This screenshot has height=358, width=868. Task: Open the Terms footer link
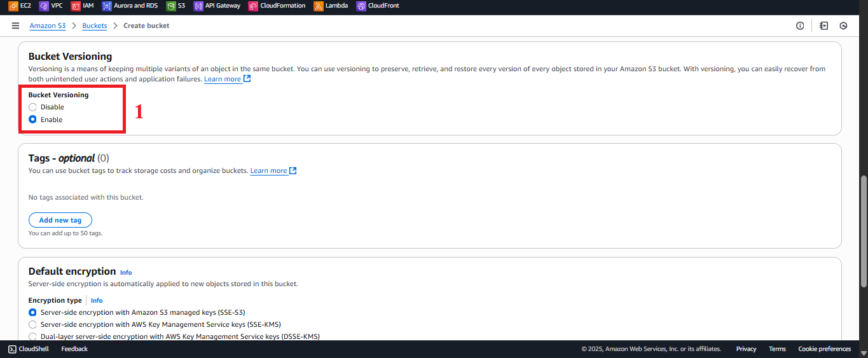[777, 349]
